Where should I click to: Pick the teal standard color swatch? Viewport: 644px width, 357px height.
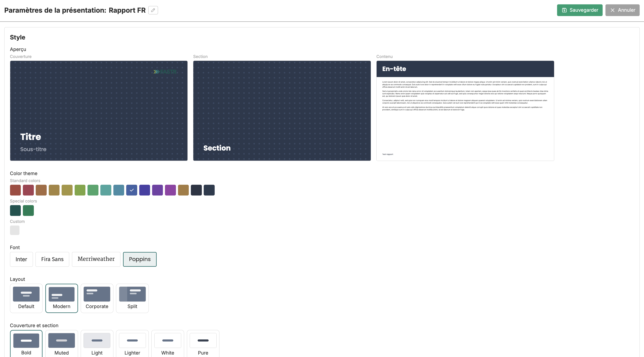pos(106,190)
